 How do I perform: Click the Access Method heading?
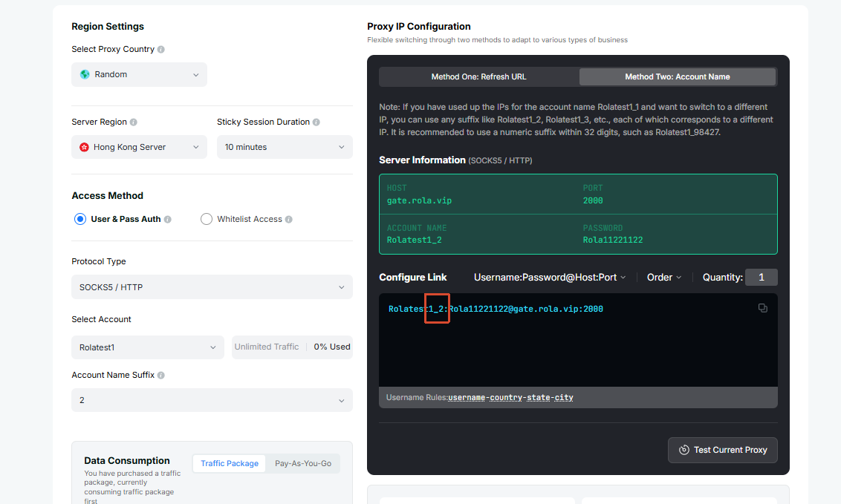[107, 195]
